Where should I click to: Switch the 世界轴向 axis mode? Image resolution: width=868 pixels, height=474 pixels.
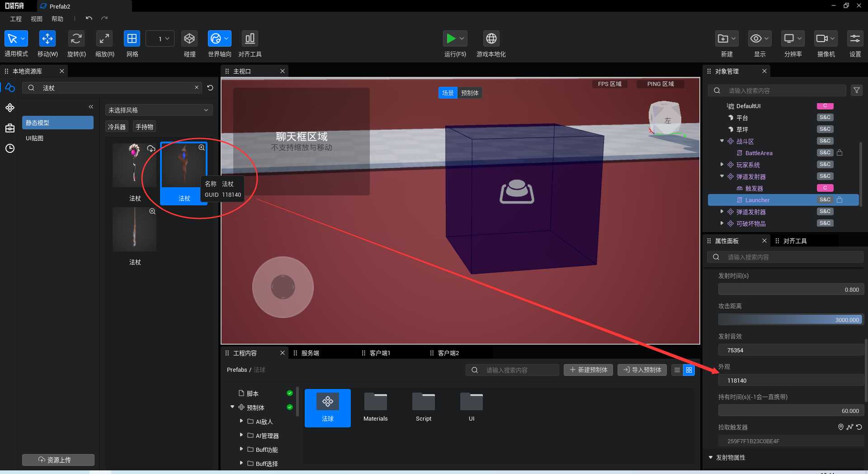219,38
